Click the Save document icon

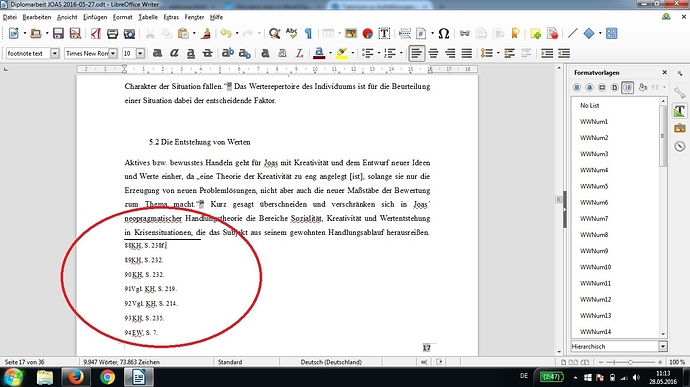(x=58, y=33)
